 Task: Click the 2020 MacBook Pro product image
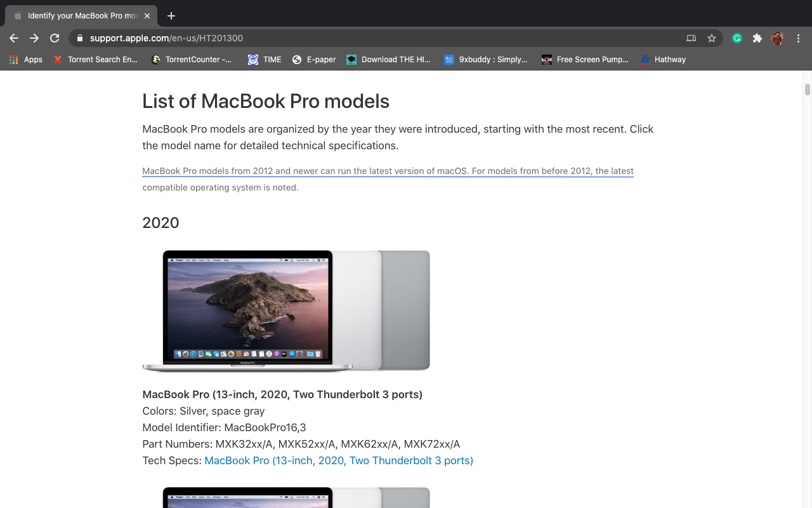click(x=286, y=311)
